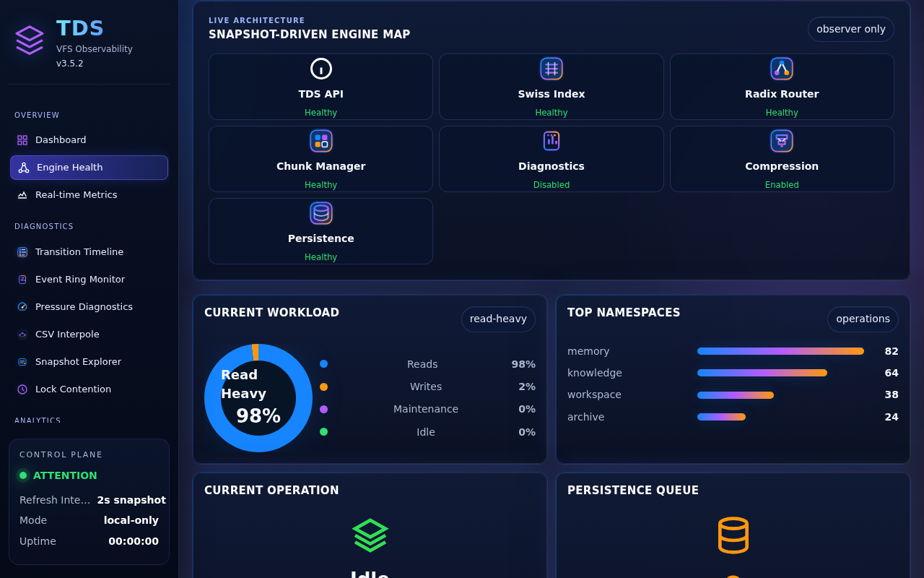924x578 pixels.
Task: Click the orange database icon in Persistence Queue
Action: pos(733,535)
